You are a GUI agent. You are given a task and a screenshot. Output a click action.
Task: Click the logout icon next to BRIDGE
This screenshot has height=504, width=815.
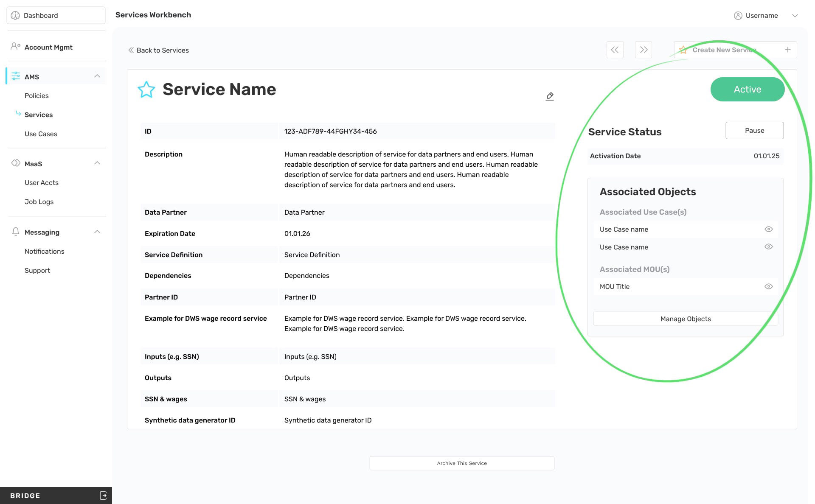click(103, 495)
